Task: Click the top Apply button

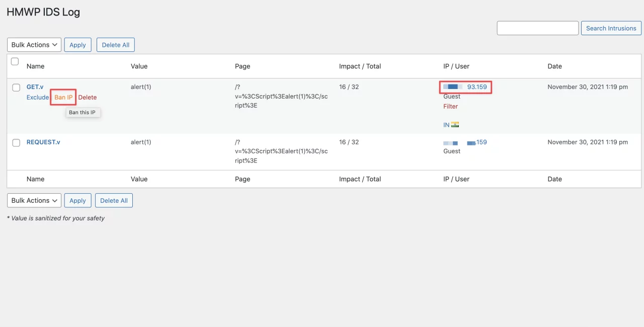Action: pyautogui.click(x=77, y=45)
